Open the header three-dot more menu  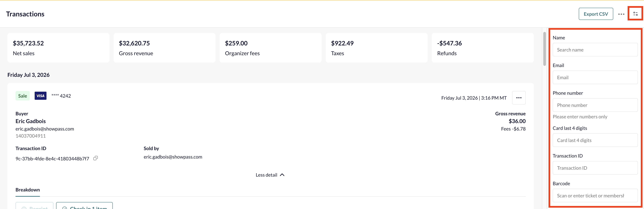621,14
